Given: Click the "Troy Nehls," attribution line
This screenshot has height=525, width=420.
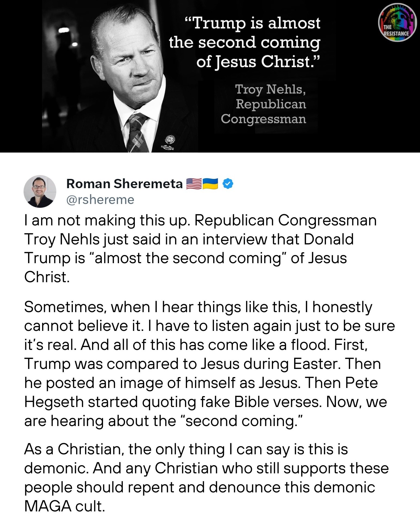Looking at the screenshot, I should (x=270, y=89).
